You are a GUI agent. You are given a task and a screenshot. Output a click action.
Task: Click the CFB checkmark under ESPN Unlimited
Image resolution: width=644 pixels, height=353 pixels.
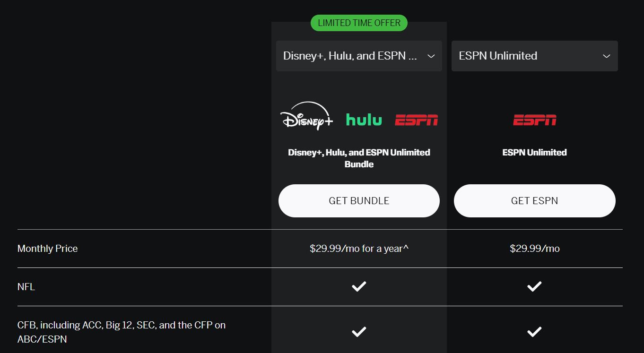534,331
